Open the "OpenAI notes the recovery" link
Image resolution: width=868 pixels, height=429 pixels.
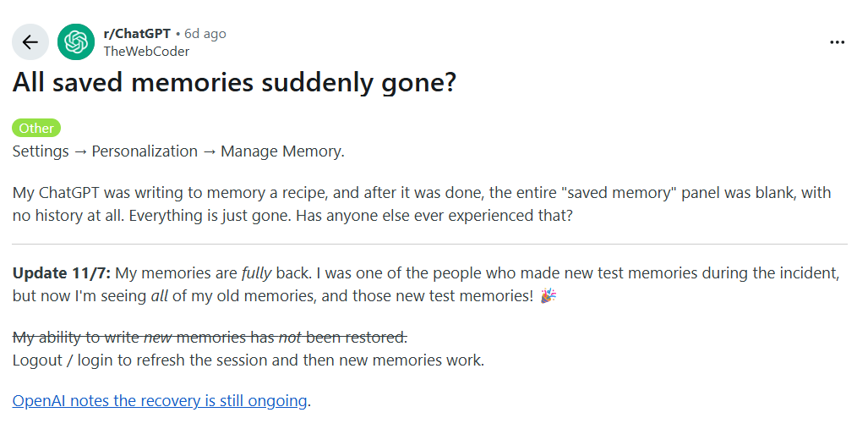coord(160,400)
